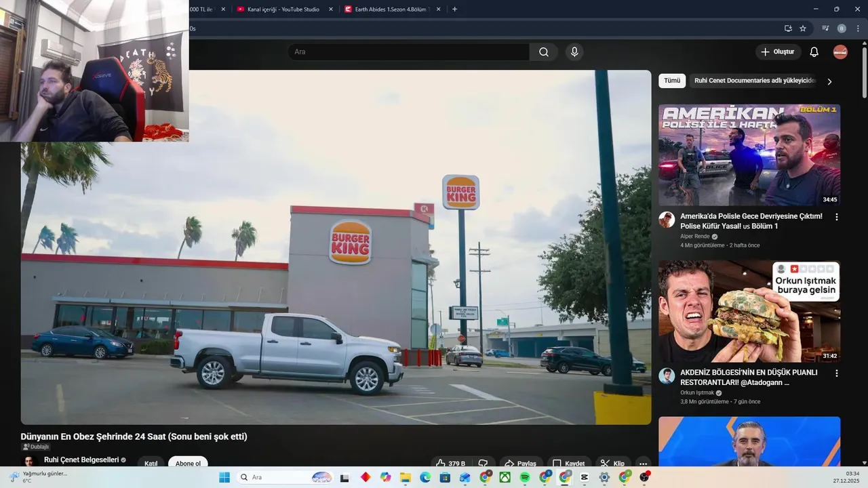Screen dimensions: 868x488
Task: Open Microsoft Copilot from taskbar
Action: [x=385, y=477]
